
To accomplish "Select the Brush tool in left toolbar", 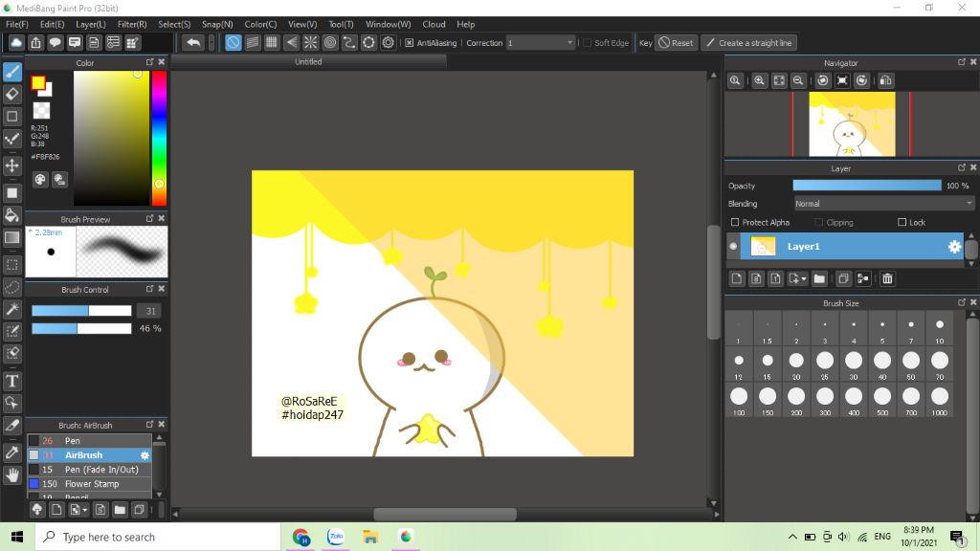I will (x=11, y=72).
